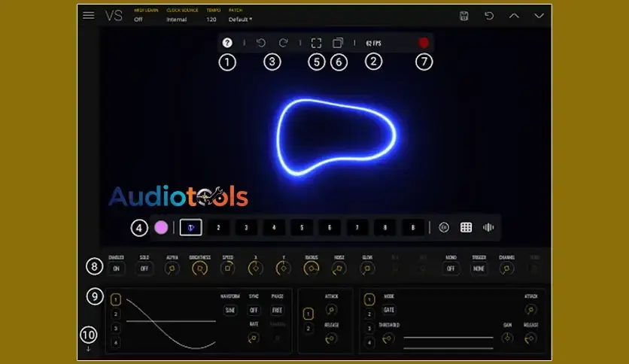Select layer slot 5

[x=301, y=227]
